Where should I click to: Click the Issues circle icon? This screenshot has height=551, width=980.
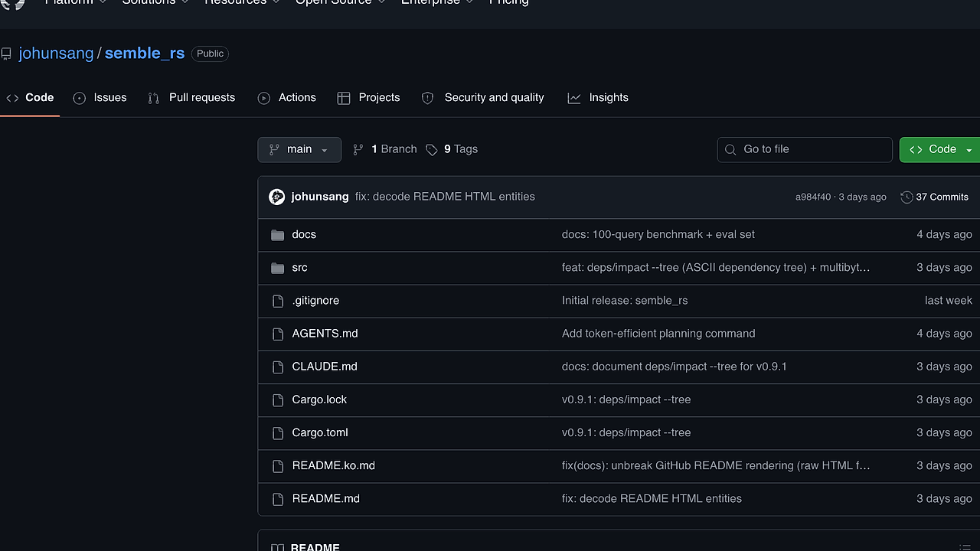[80, 98]
